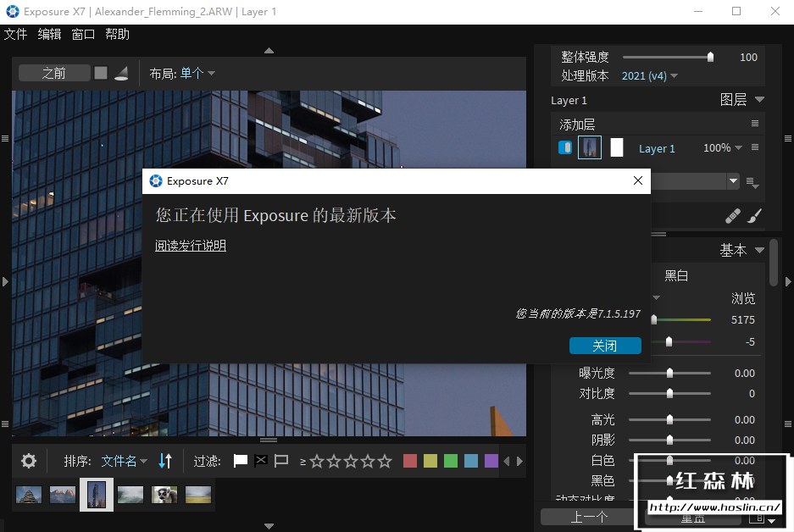
Task: Adjust the tint slider showing -5
Action: tap(669, 341)
